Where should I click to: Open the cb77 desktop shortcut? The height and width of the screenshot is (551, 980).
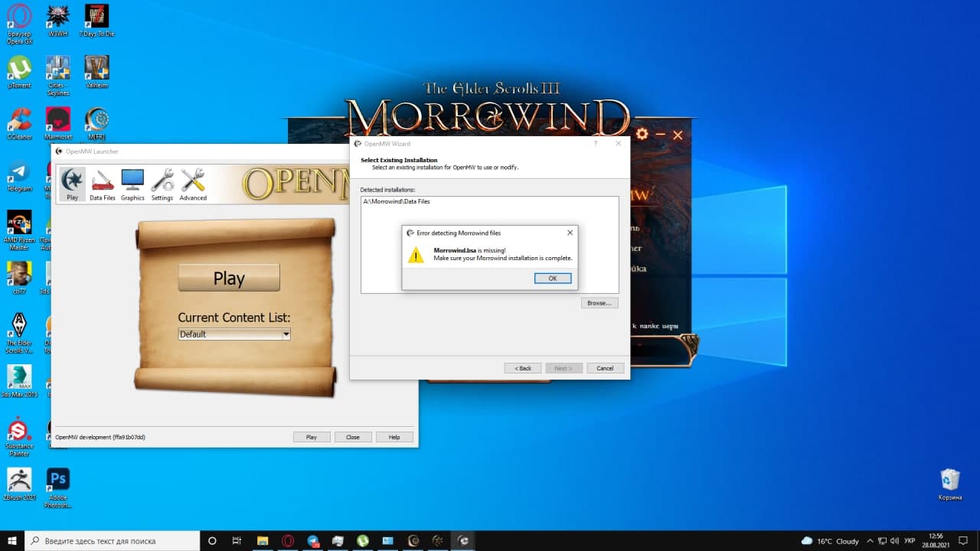coord(19,278)
